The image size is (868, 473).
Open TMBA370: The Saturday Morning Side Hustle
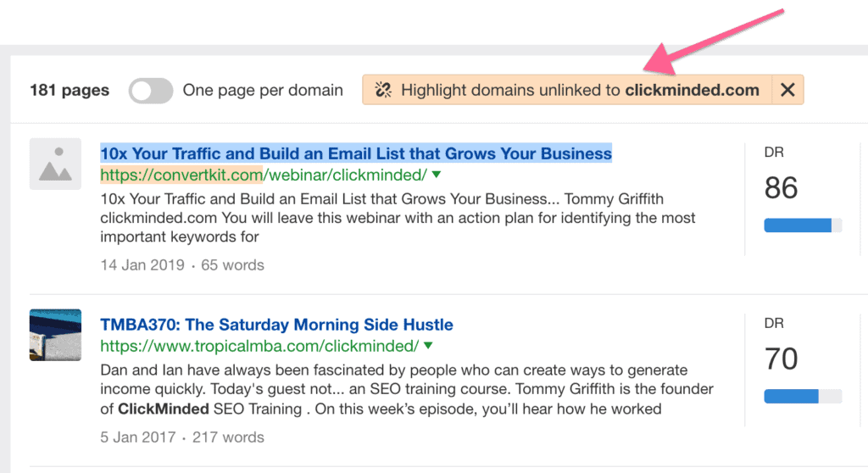(x=277, y=325)
